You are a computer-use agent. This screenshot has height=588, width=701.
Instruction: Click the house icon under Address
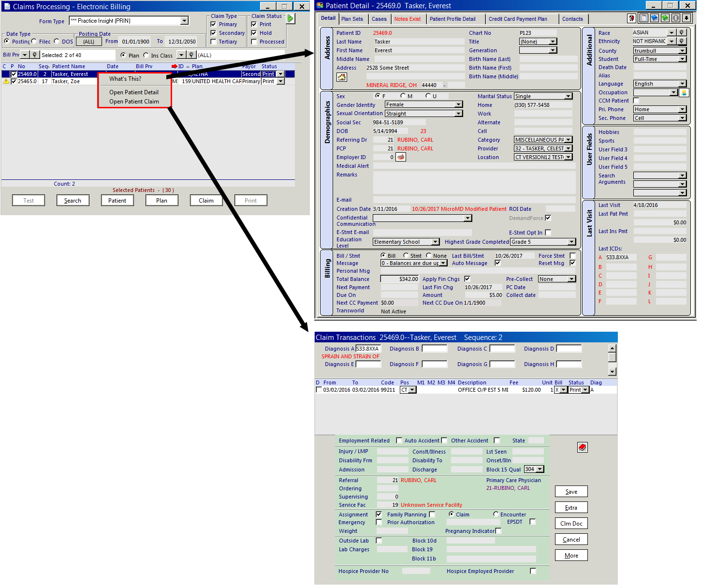click(342, 77)
